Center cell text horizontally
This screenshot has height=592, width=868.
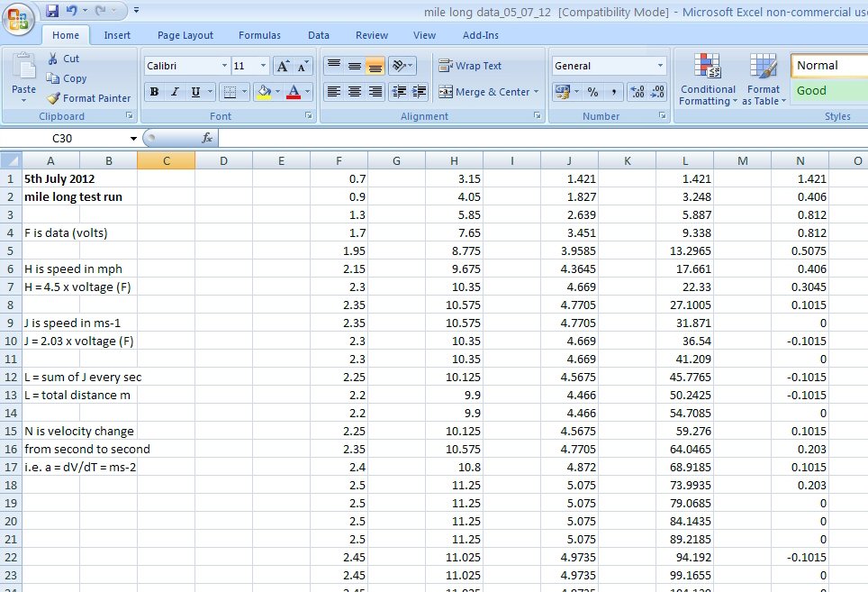[x=354, y=91]
